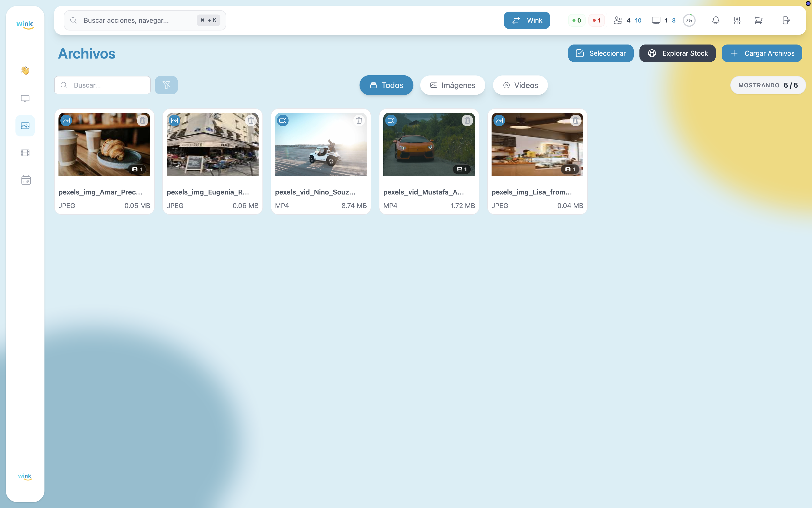The width and height of the screenshot is (812, 508).
Task: Click the 7% usage progress circle
Action: pos(689,21)
